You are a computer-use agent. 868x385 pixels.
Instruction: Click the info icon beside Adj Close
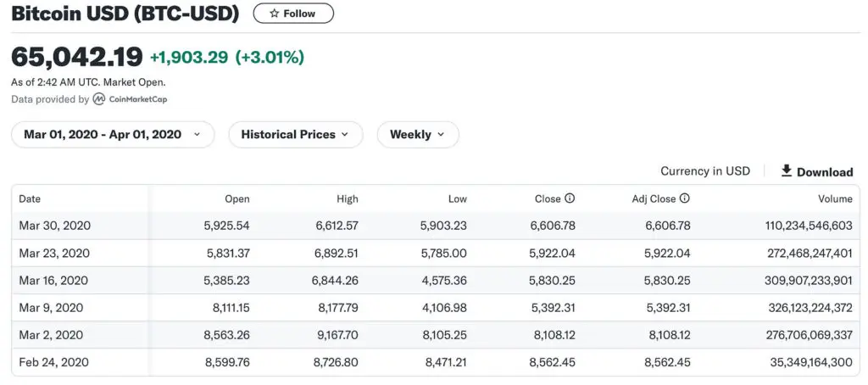point(684,198)
